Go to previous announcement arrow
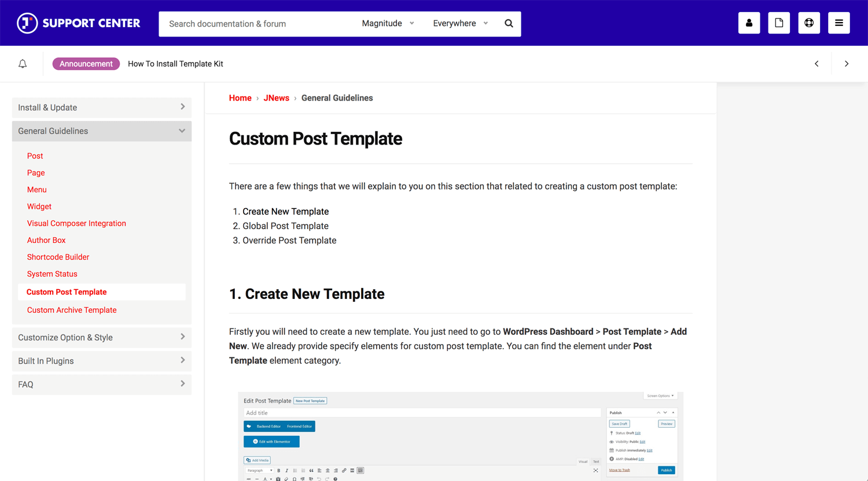 (x=816, y=64)
